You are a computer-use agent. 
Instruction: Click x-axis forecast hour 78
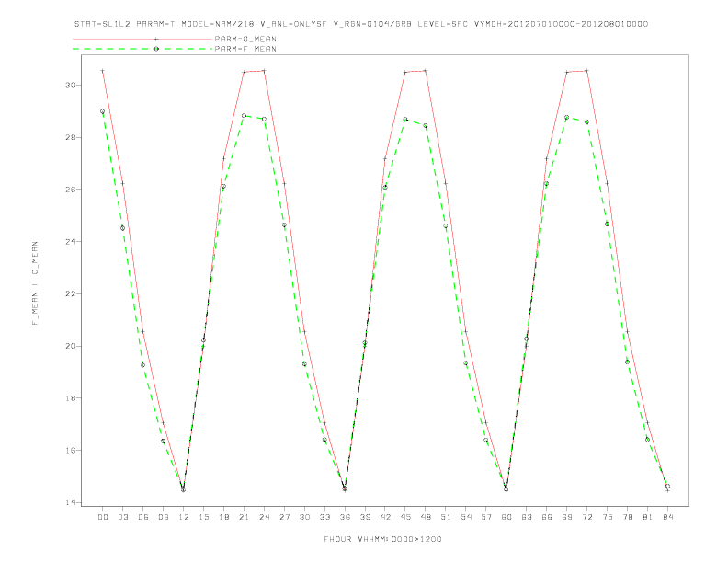[x=627, y=517]
